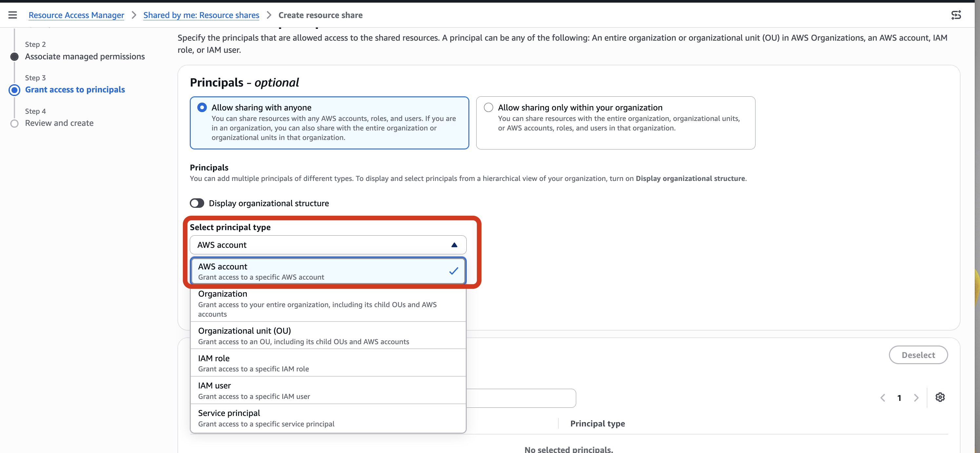Click the top-right preferences panel icon

click(956, 15)
